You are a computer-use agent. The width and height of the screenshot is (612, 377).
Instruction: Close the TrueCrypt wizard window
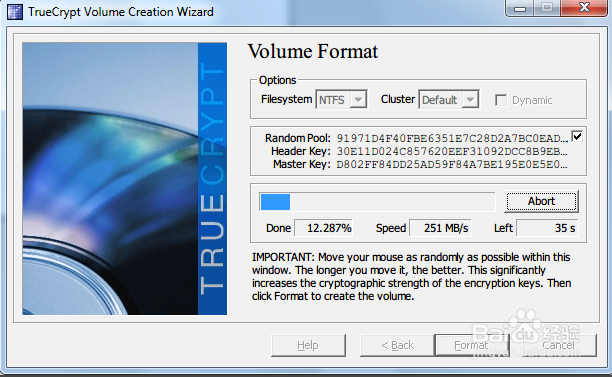coord(584,8)
